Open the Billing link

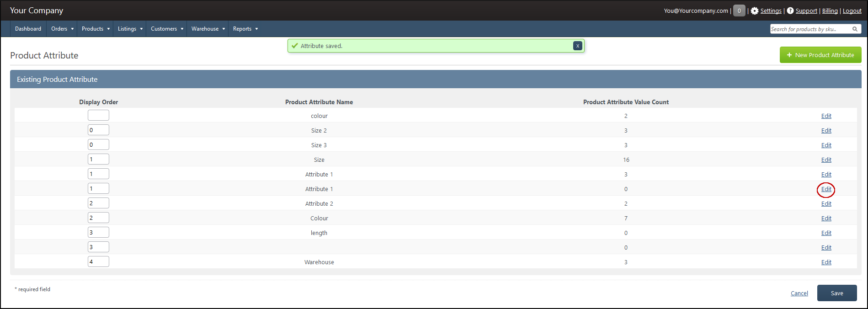click(830, 11)
